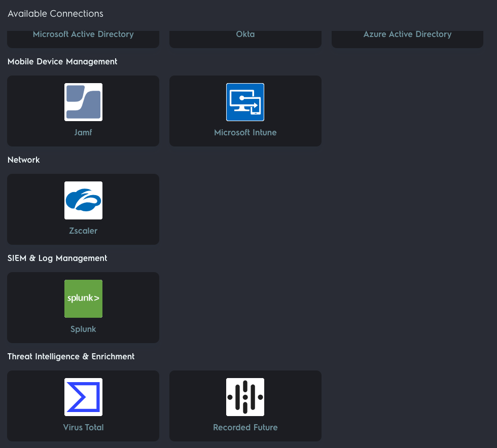Click the Splunk name label
The width and height of the screenshot is (497, 448).
click(x=83, y=329)
